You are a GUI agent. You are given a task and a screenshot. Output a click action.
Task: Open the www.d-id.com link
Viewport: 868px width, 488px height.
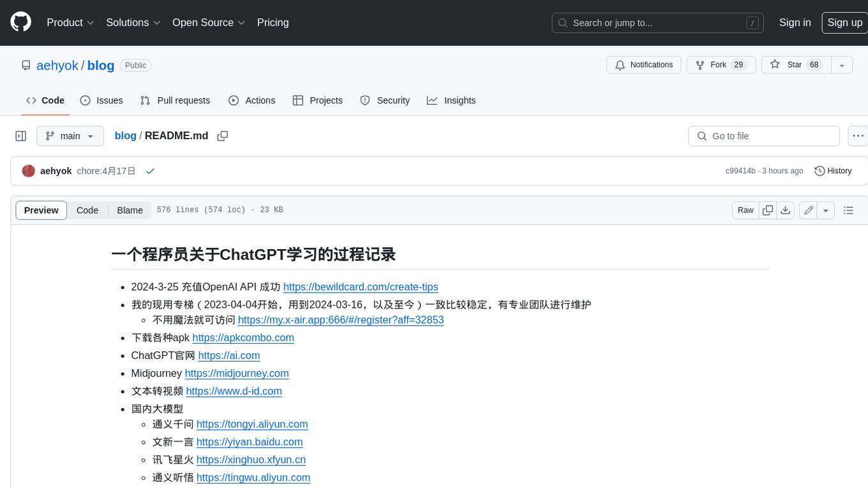[x=234, y=391]
